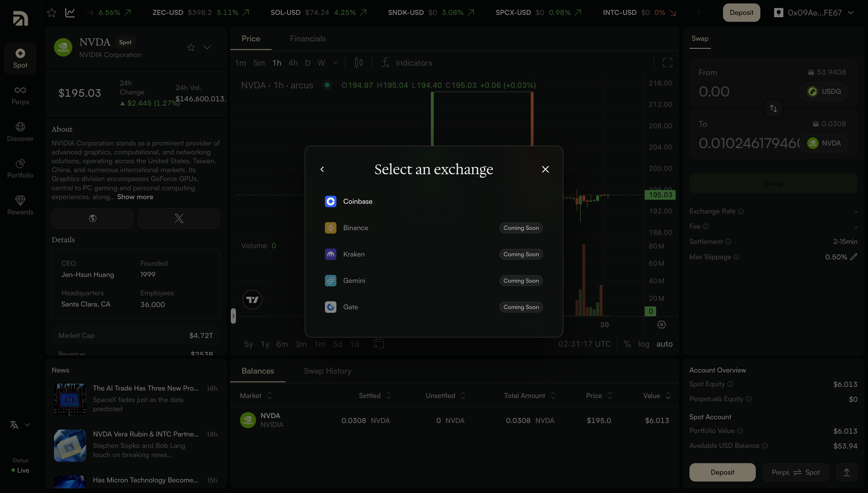The width and height of the screenshot is (868, 493).
Task: Select the 5m chart interval
Action: [x=259, y=63]
